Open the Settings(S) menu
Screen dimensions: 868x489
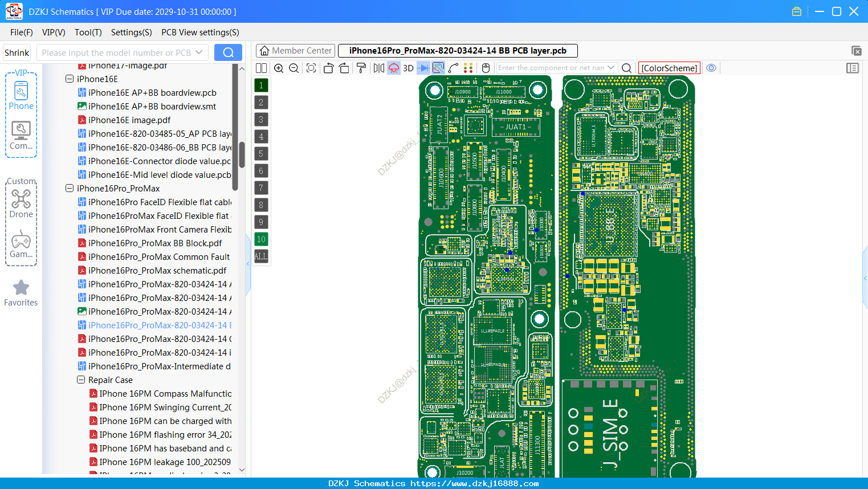[132, 32]
